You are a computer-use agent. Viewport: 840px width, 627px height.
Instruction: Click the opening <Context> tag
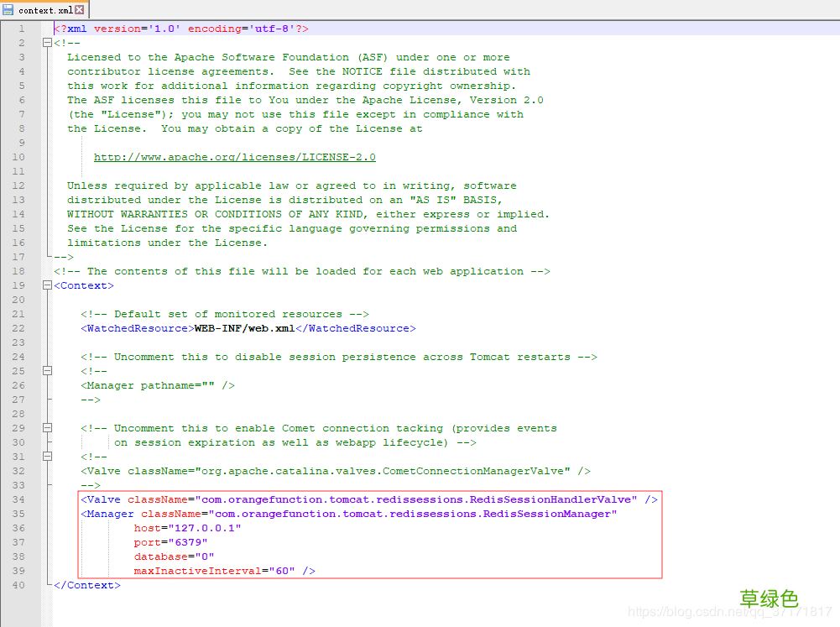(x=84, y=285)
